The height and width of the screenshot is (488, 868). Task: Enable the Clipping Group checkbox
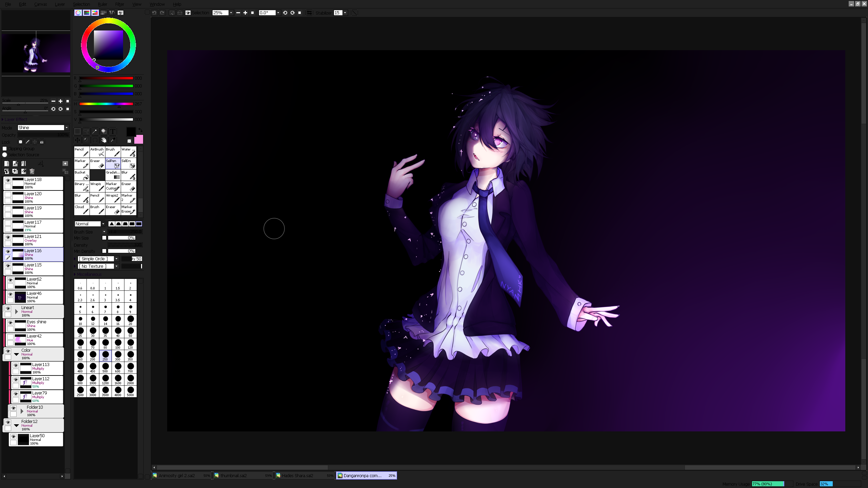[x=5, y=148]
